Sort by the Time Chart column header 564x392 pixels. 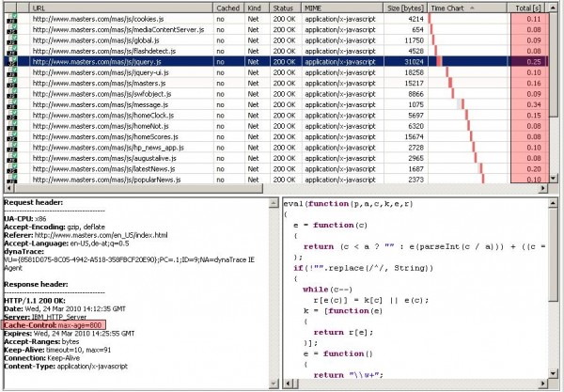click(467, 8)
